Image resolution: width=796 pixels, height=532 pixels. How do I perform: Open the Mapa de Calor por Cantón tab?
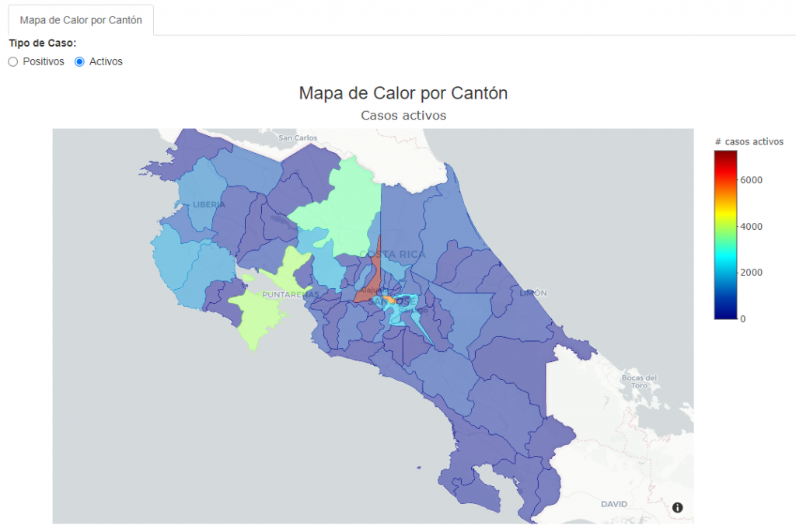click(x=81, y=20)
